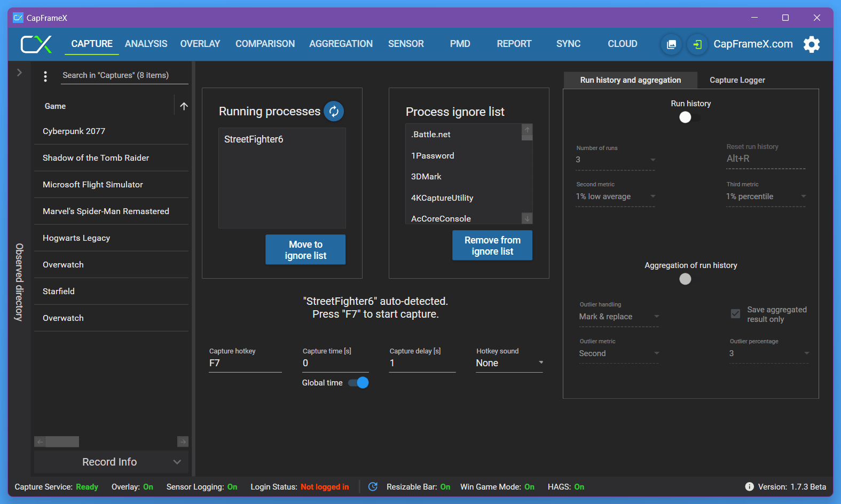Go to the AGGREGATION tab

(x=341, y=44)
